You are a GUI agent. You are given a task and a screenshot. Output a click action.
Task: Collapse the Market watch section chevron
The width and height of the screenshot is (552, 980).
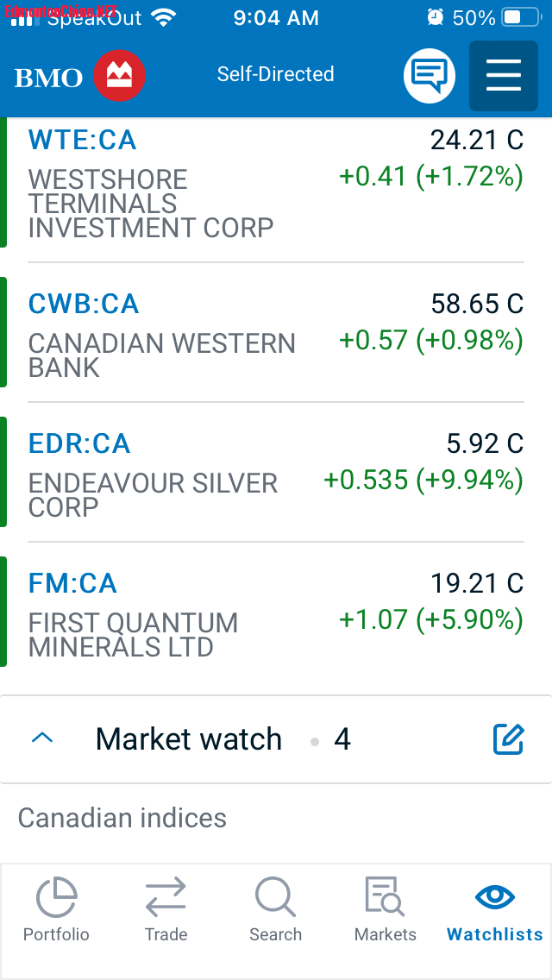(x=42, y=738)
